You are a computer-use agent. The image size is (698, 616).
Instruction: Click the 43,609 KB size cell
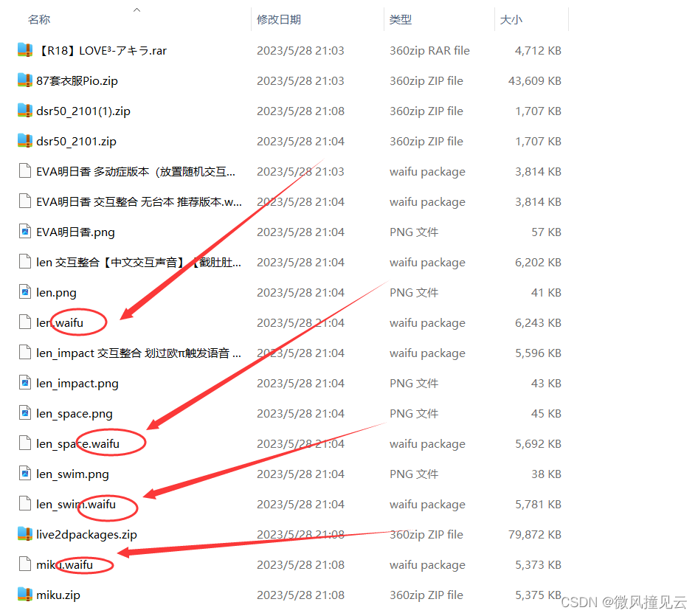coord(535,81)
